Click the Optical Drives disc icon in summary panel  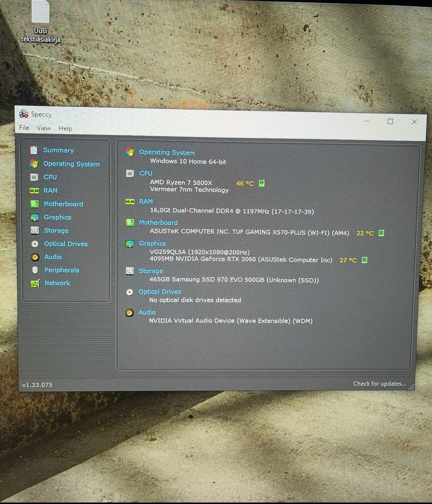pos(130,292)
